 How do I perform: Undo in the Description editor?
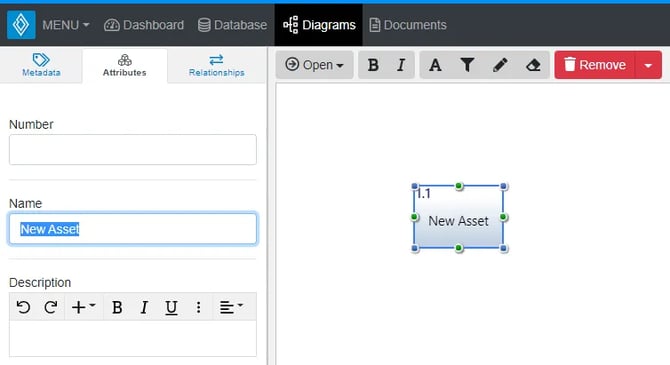[x=24, y=307]
